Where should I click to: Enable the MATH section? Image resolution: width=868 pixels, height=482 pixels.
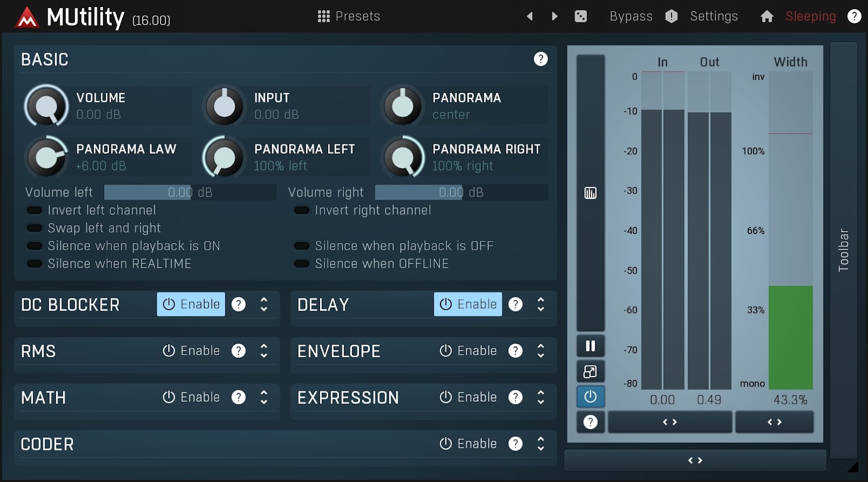click(191, 397)
